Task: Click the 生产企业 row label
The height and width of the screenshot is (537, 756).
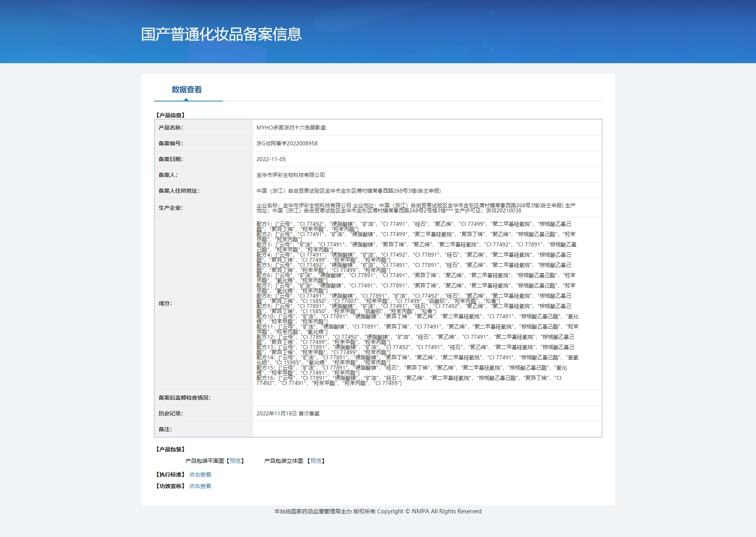Action: point(171,208)
